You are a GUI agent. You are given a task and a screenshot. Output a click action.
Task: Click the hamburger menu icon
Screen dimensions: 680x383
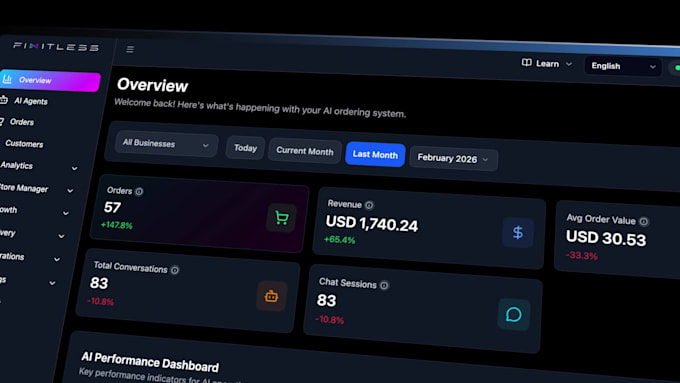[x=130, y=49]
